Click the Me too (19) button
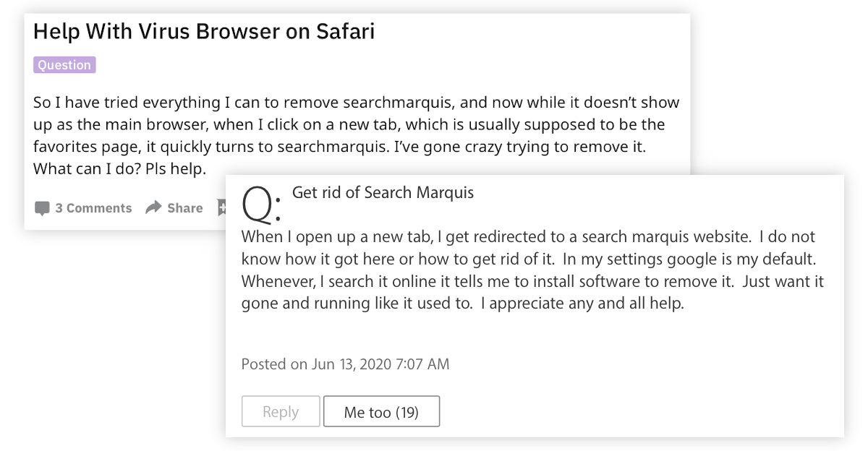868x451 pixels. click(x=381, y=412)
